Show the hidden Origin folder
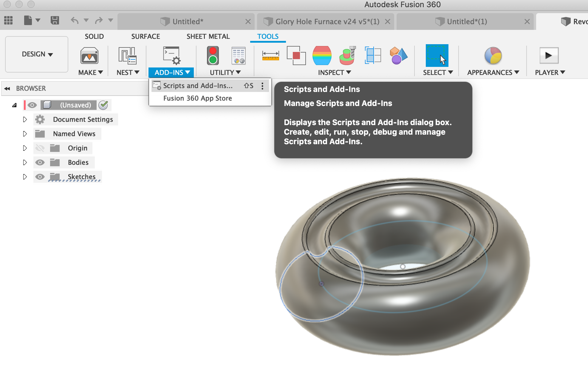The height and width of the screenshot is (375, 588). pyautogui.click(x=40, y=148)
